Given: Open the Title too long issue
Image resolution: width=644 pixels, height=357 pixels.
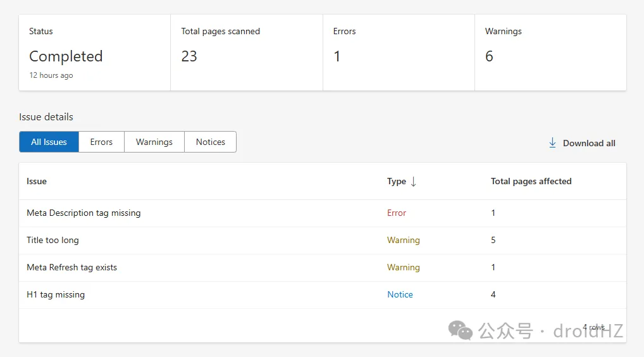Looking at the screenshot, I should [x=53, y=240].
